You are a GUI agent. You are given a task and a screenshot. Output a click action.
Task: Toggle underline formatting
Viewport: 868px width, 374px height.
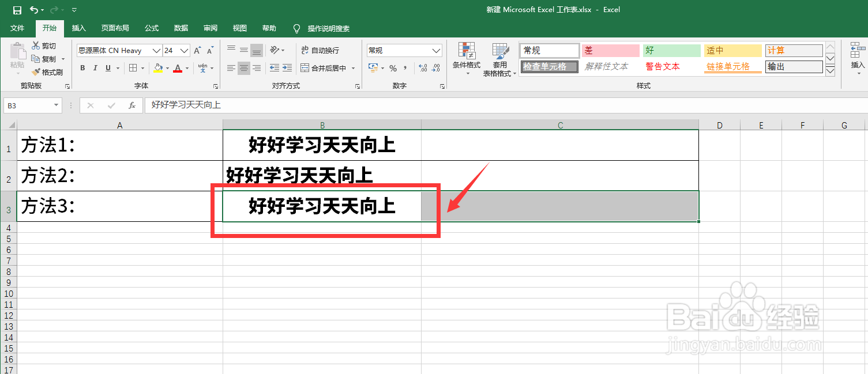coord(108,68)
